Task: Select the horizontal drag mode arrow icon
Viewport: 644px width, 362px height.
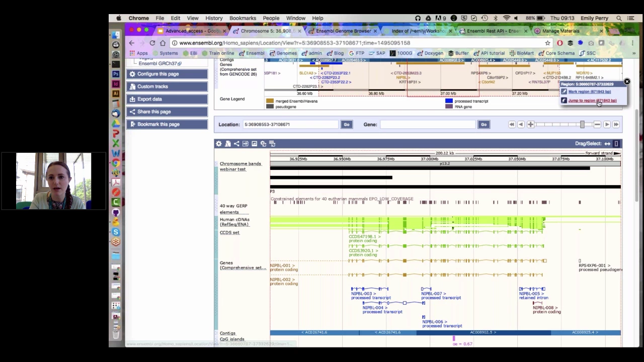Action: pos(607,144)
